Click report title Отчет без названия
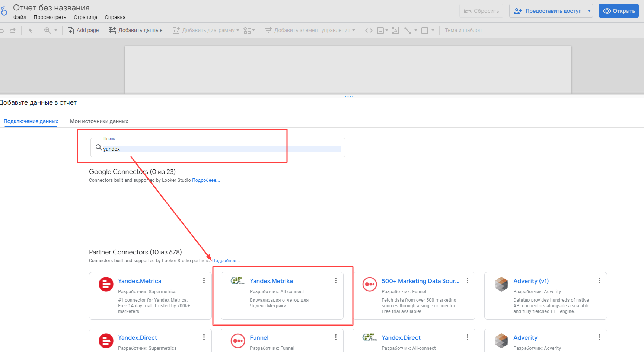 [x=51, y=8]
